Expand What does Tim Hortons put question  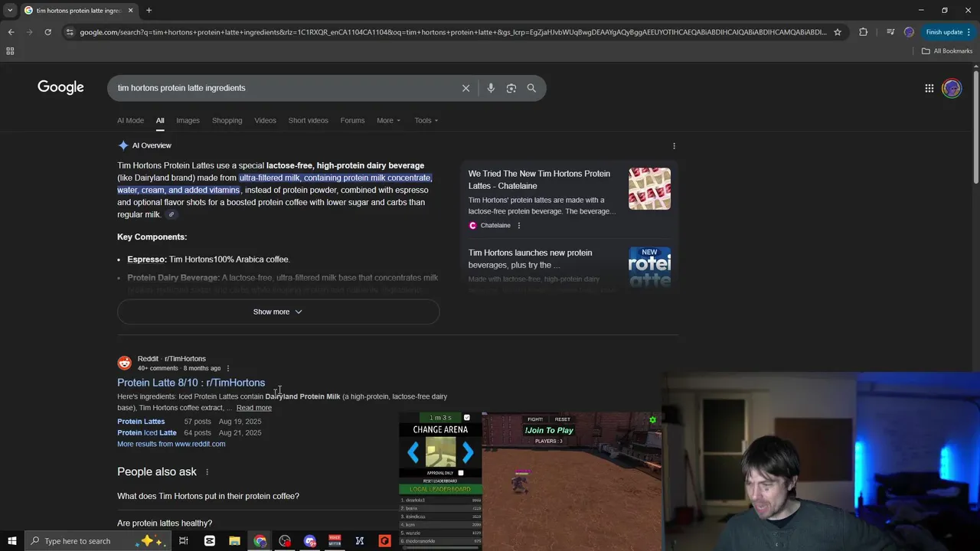click(208, 496)
